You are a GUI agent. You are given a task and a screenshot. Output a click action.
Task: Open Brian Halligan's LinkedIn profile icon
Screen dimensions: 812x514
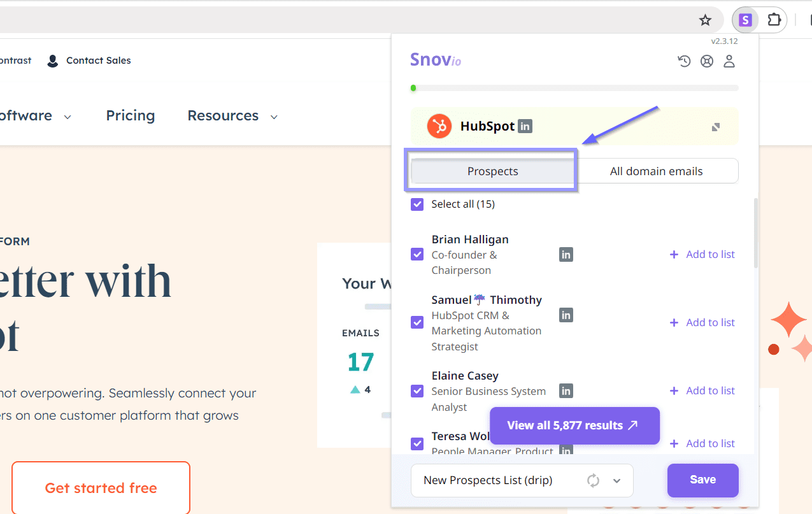tap(566, 255)
